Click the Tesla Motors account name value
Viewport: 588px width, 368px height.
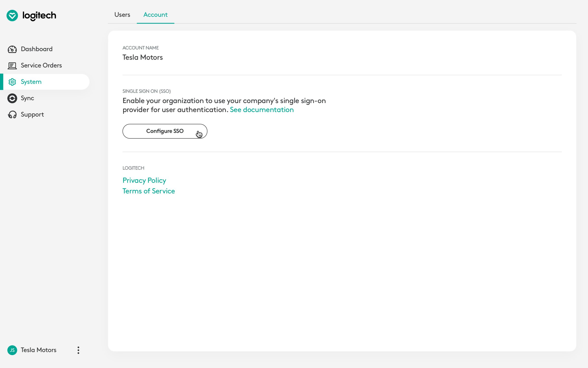(x=143, y=57)
